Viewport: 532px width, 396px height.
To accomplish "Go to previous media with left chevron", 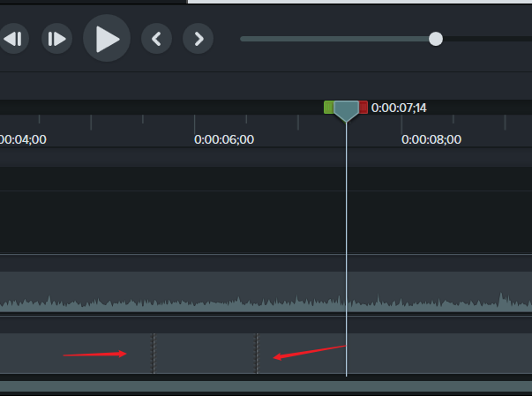I will click(x=156, y=39).
